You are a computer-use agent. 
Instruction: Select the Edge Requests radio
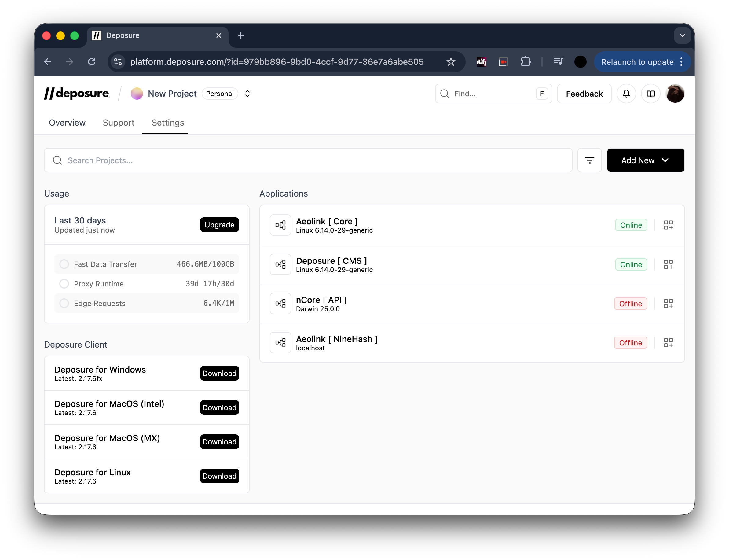click(64, 303)
